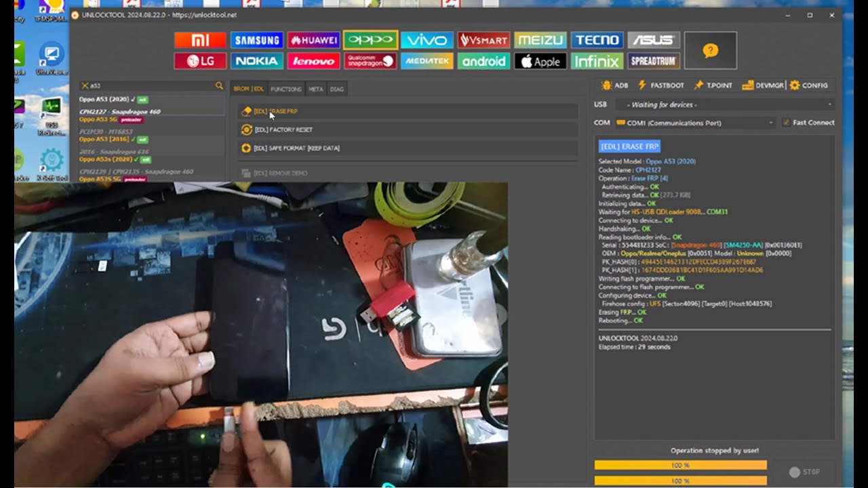Focus the model search field

151,86
